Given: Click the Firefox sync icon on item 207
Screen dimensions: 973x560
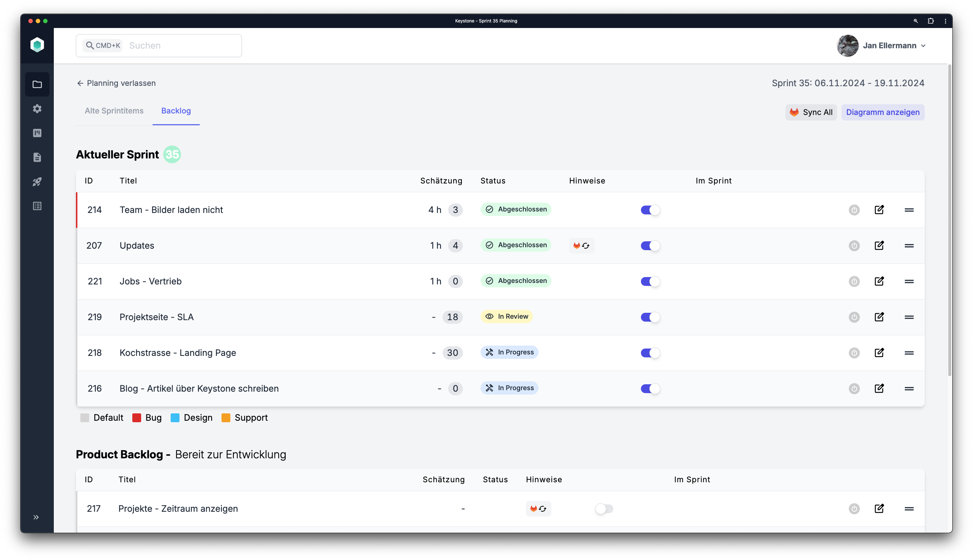Looking at the screenshot, I should 585,246.
